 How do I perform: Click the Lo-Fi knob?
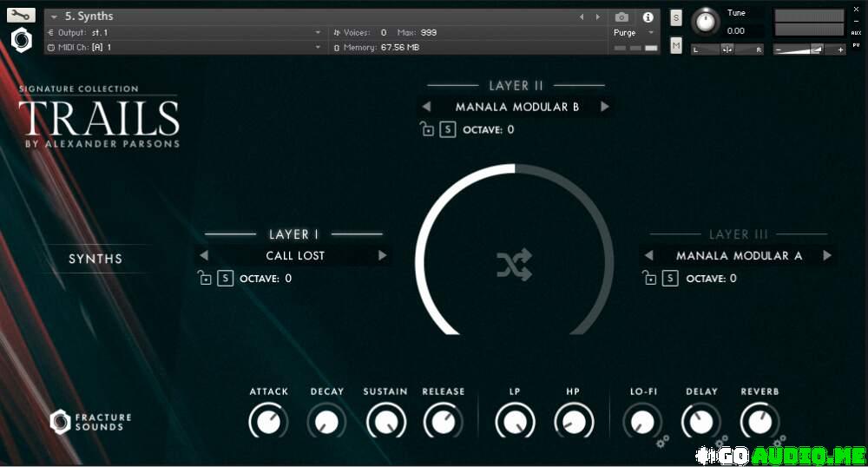tap(642, 422)
